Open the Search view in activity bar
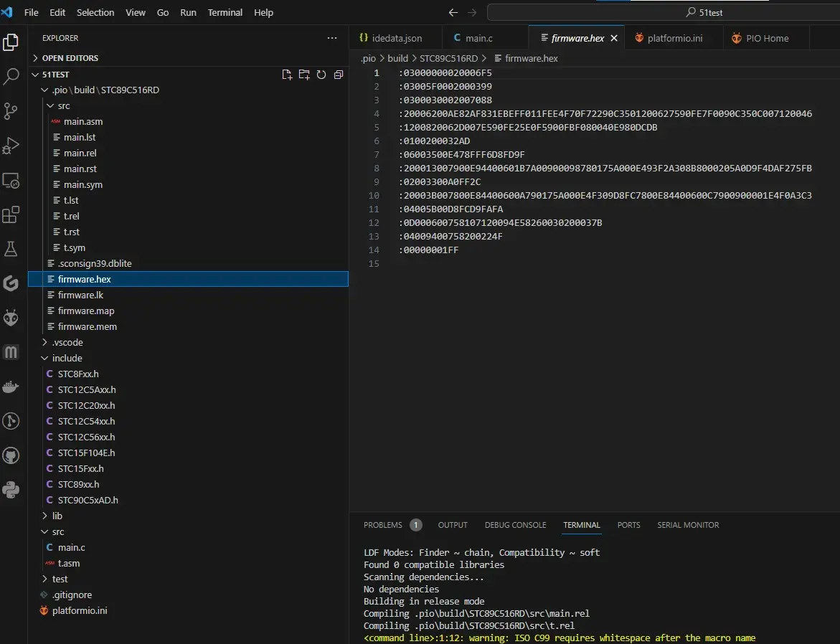The height and width of the screenshot is (644, 840). pyautogui.click(x=11, y=77)
